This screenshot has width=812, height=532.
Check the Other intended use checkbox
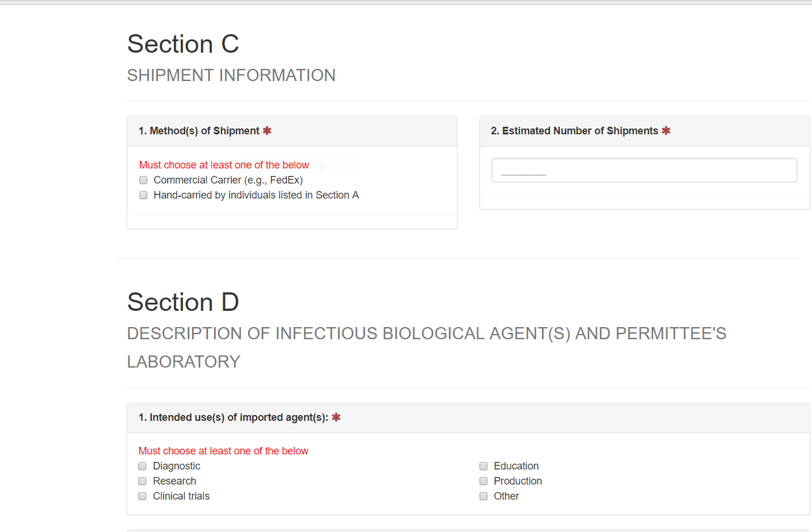(483, 496)
